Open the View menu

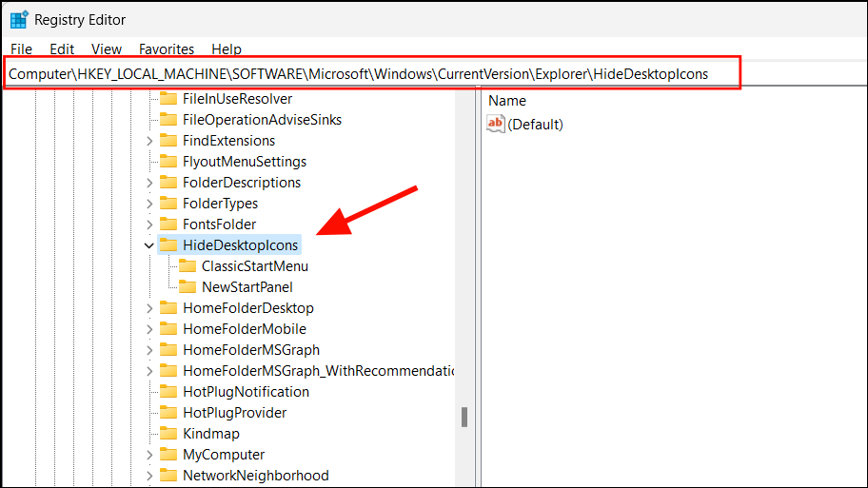pos(107,49)
